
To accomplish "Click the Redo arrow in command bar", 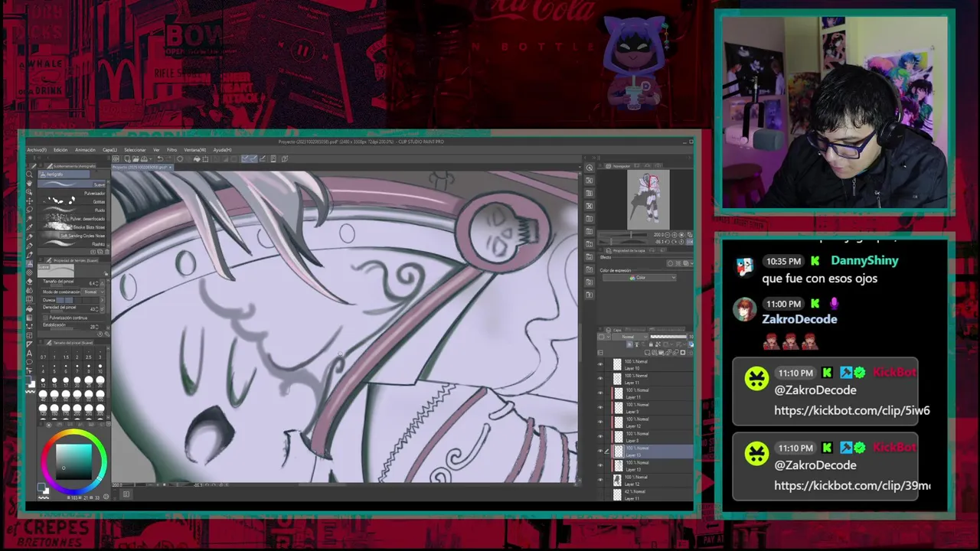I will (169, 158).
